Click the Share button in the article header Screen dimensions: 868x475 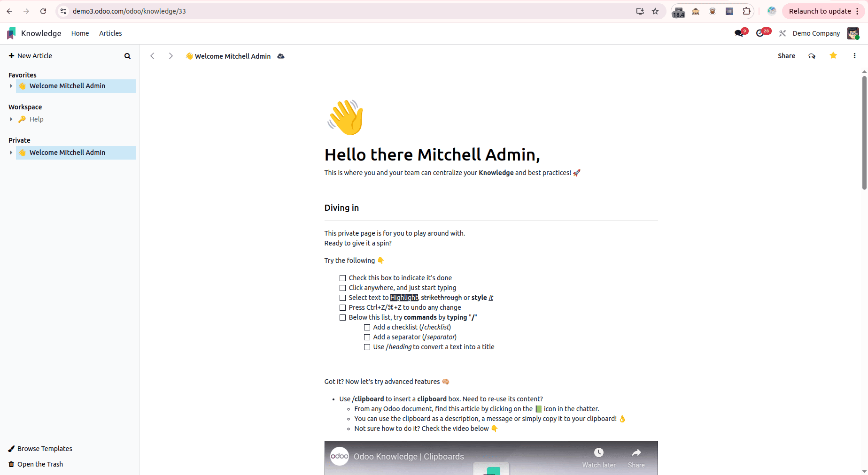786,56
